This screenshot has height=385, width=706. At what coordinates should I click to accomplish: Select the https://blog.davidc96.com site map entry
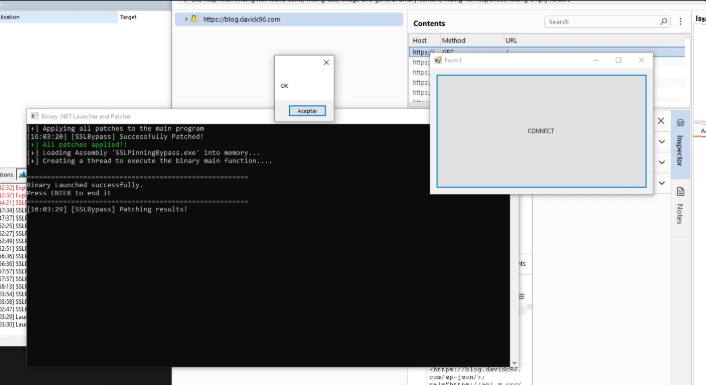click(289, 19)
